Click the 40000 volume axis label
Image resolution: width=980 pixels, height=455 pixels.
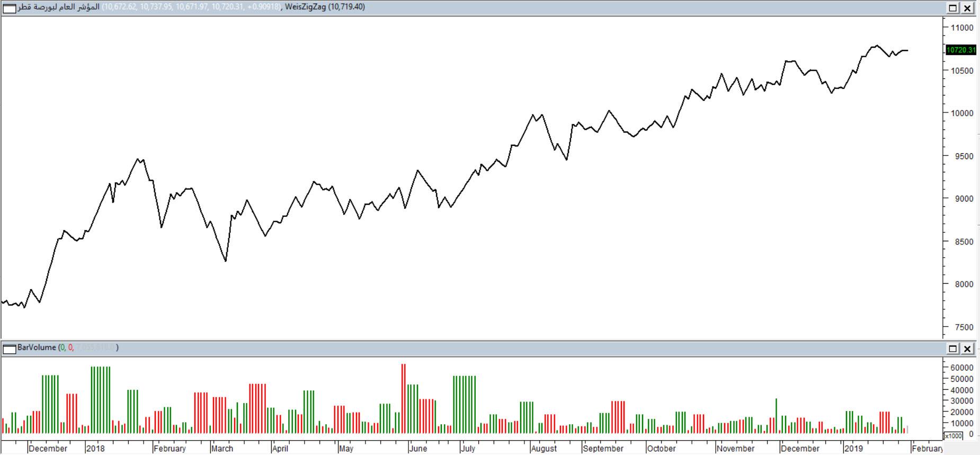pos(963,390)
